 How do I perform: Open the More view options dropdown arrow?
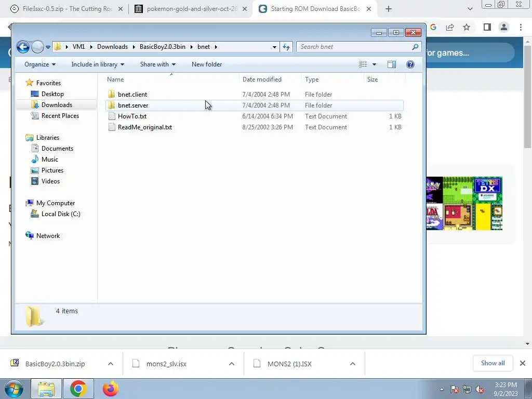tap(374, 64)
